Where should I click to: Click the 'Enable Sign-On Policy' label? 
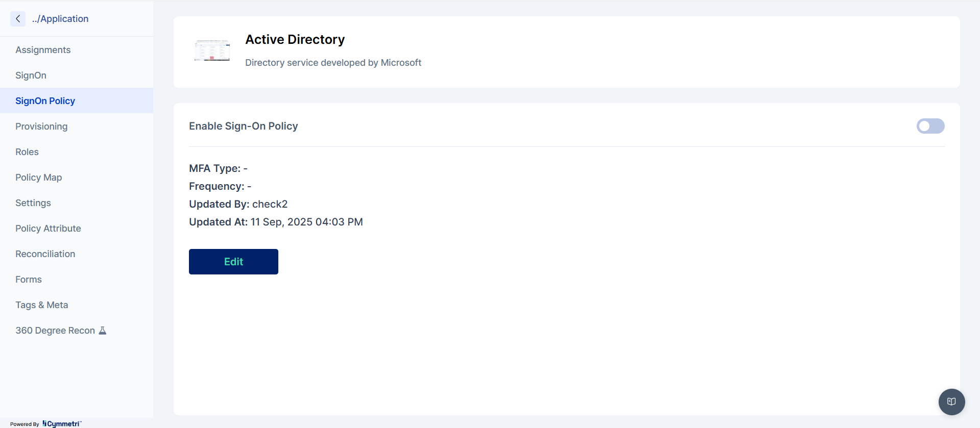(243, 126)
